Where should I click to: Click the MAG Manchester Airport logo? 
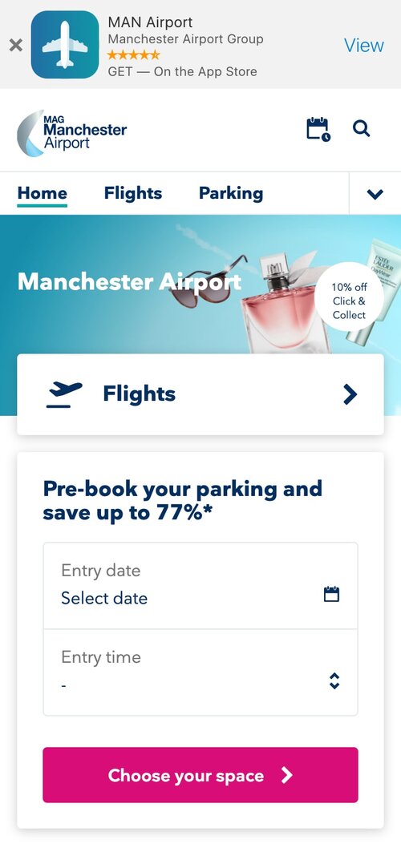[x=72, y=133]
